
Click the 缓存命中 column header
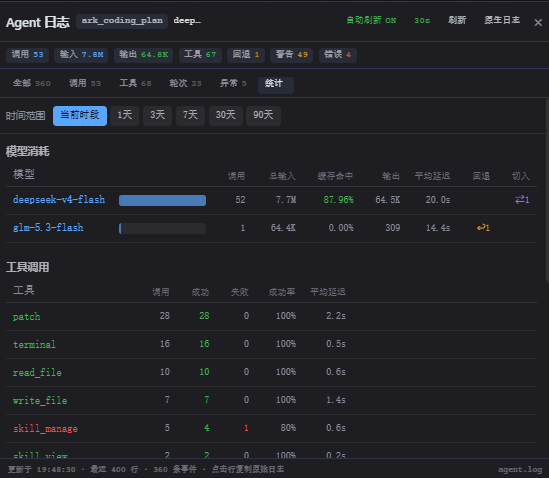pyautogui.click(x=335, y=176)
